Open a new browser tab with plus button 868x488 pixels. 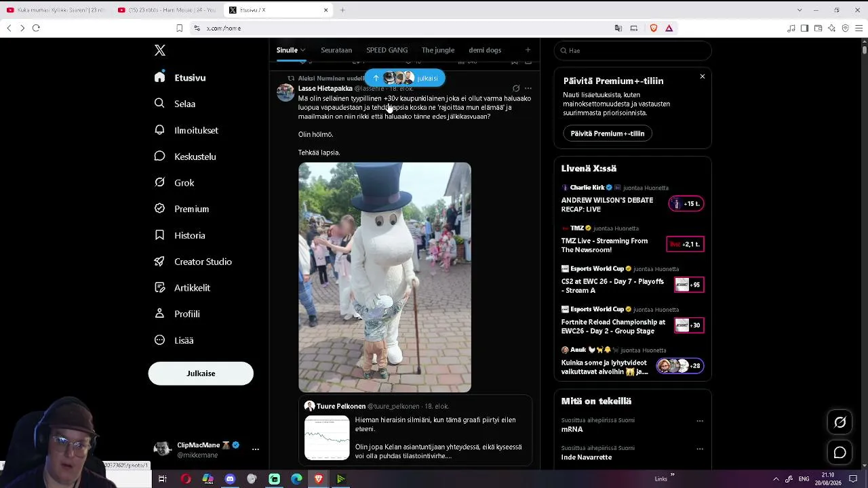[342, 10]
